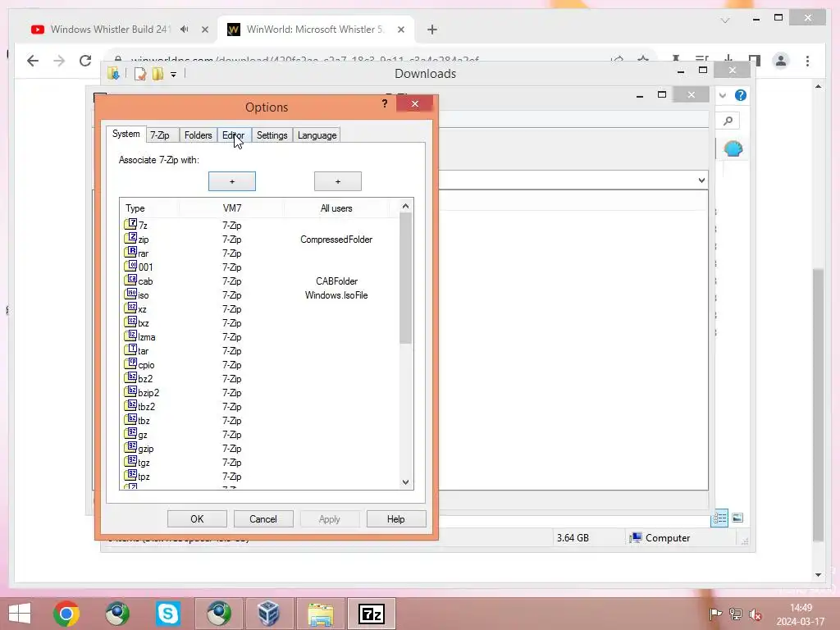Click the plus button above All users
The width and height of the screenshot is (840, 630).
click(337, 181)
